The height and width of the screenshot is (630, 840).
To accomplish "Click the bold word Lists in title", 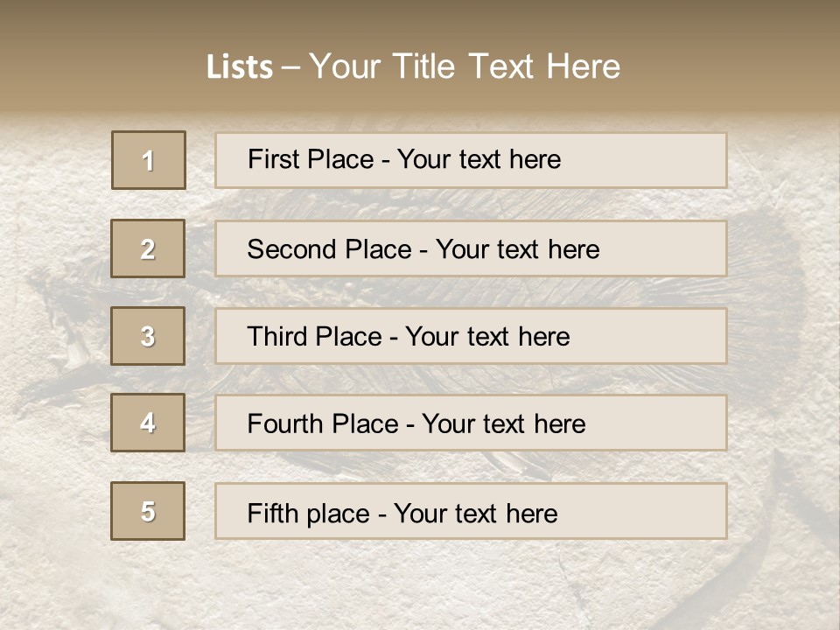I will (x=239, y=67).
